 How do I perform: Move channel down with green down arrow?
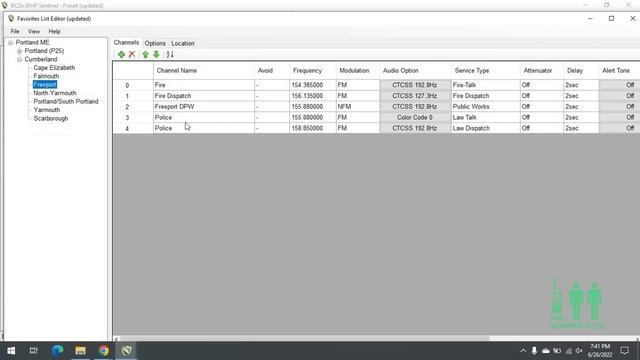156,54
